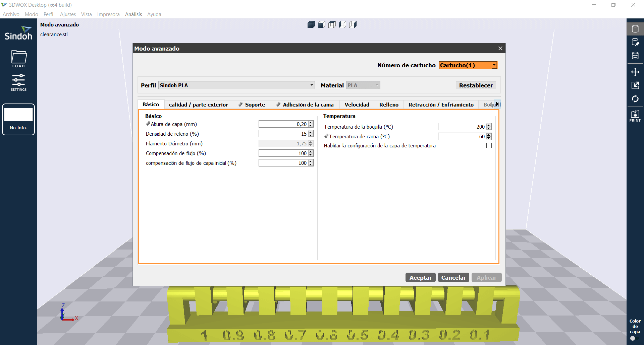Screen dimensions: 644x345
Task: Increase Altura de capa with up arrow
Action: 311,123
